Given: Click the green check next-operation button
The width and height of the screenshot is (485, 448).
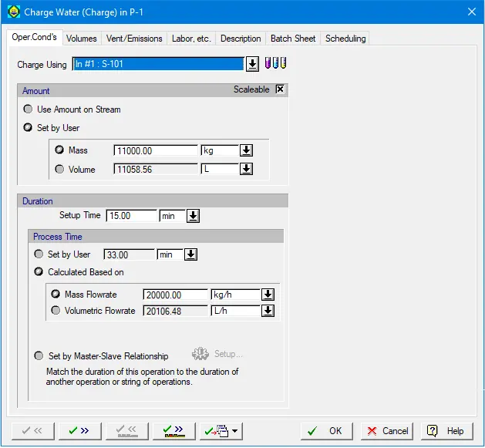Looking at the screenshot, I should [78, 431].
